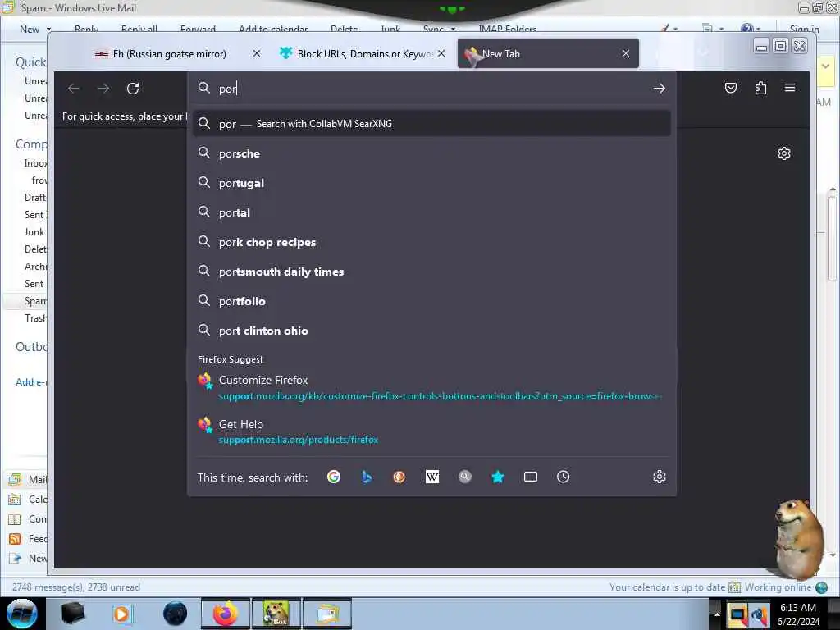
Task: Close the Block URLs tab
Action: pyautogui.click(x=441, y=53)
